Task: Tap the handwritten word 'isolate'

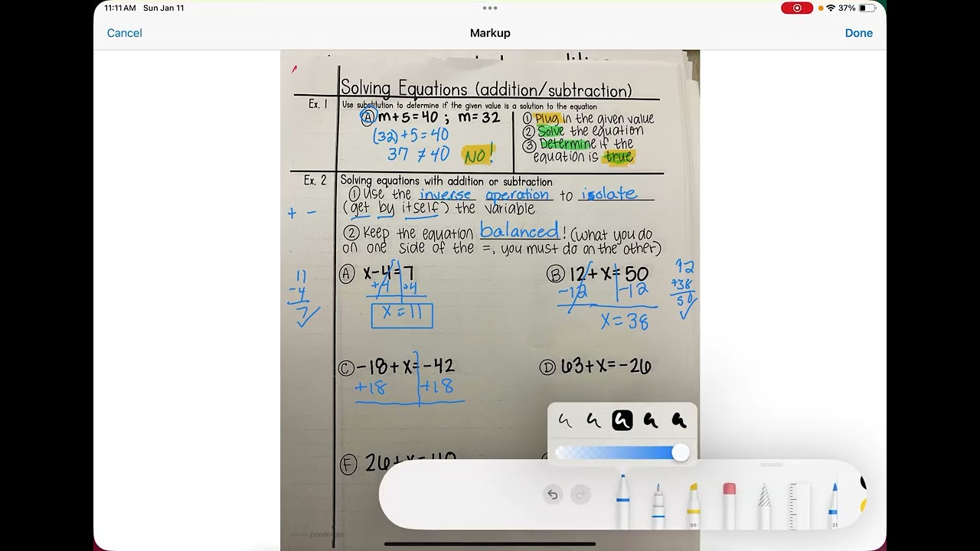Action: point(609,194)
